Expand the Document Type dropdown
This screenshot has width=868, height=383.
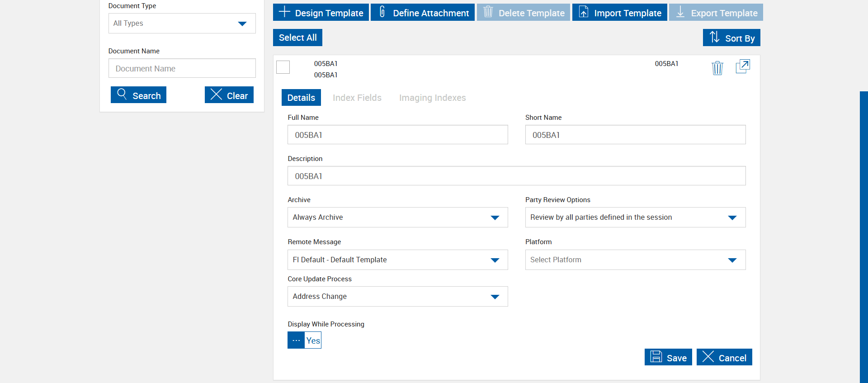click(x=182, y=24)
